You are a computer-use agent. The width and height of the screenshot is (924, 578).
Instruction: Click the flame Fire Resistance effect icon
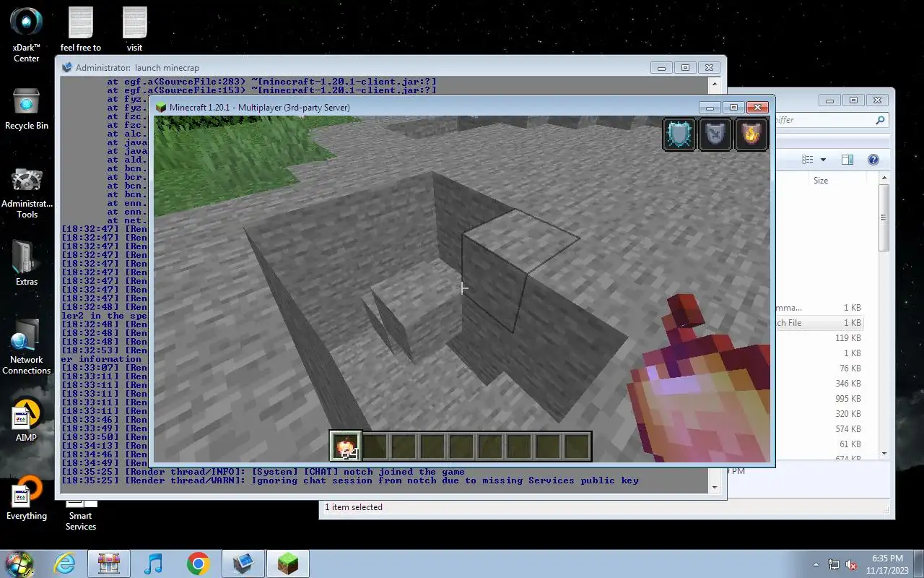(x=751, y=134)
